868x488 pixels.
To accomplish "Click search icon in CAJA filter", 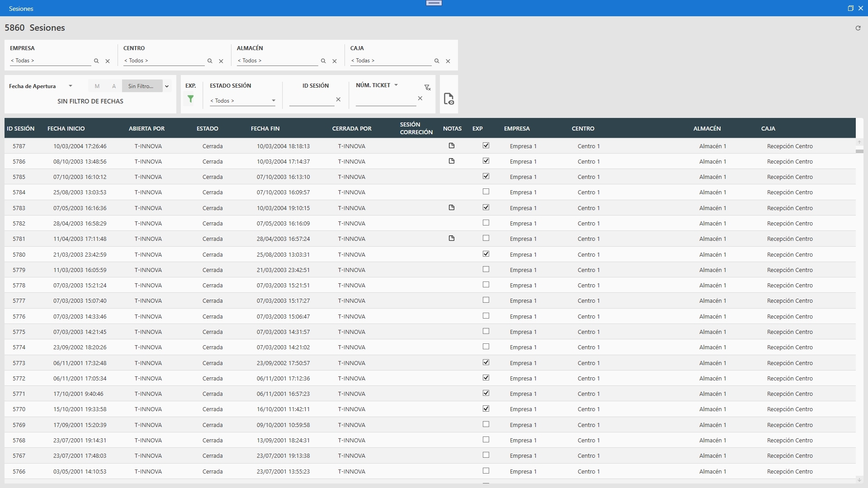I will (437, 61).
